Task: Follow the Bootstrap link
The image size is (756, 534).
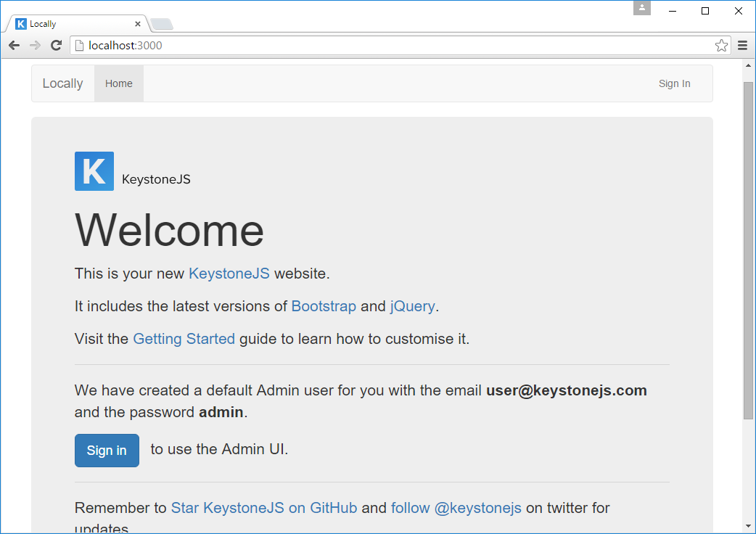Action: coord(324,306)
